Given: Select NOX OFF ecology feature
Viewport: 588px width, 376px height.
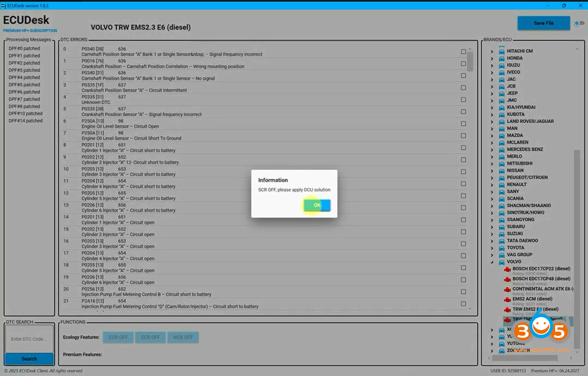Looking at the screenshot, I should point(182,337).
